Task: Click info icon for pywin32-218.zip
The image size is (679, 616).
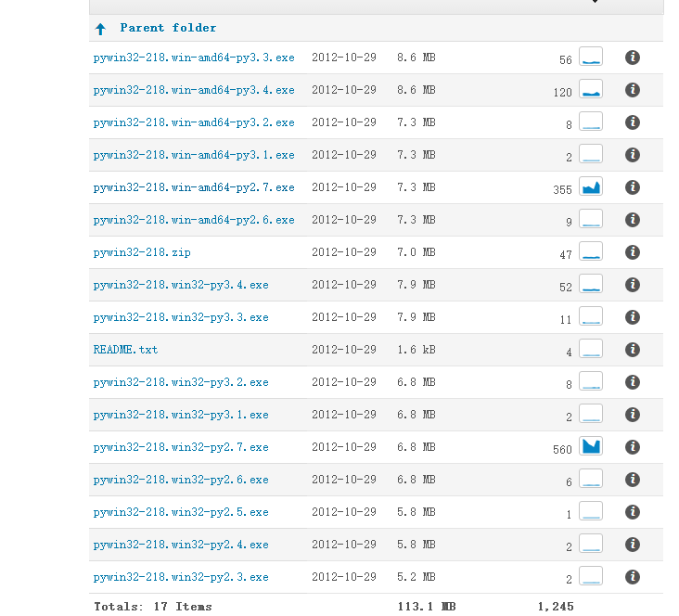Action: pyautogui.click(x=633, y=252)
